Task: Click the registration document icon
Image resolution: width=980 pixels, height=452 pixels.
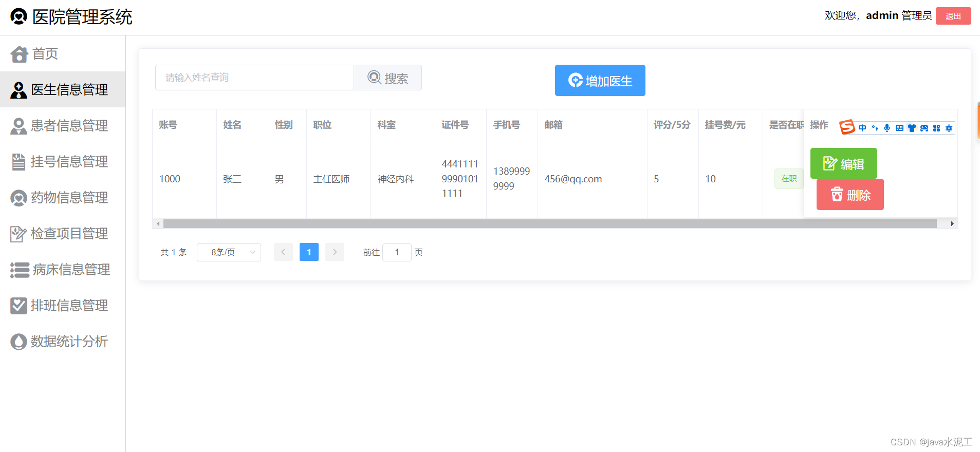Action: pos(19,162)
